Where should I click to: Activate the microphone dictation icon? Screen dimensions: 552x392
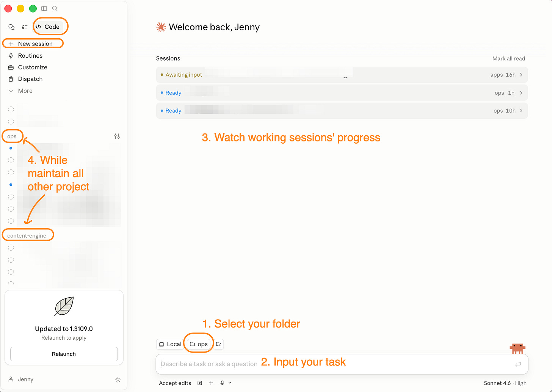(x=222, y=383)
